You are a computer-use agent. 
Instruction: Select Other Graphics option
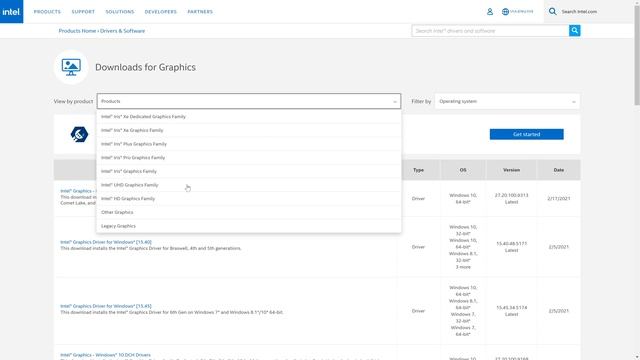[x=249, y=212]
